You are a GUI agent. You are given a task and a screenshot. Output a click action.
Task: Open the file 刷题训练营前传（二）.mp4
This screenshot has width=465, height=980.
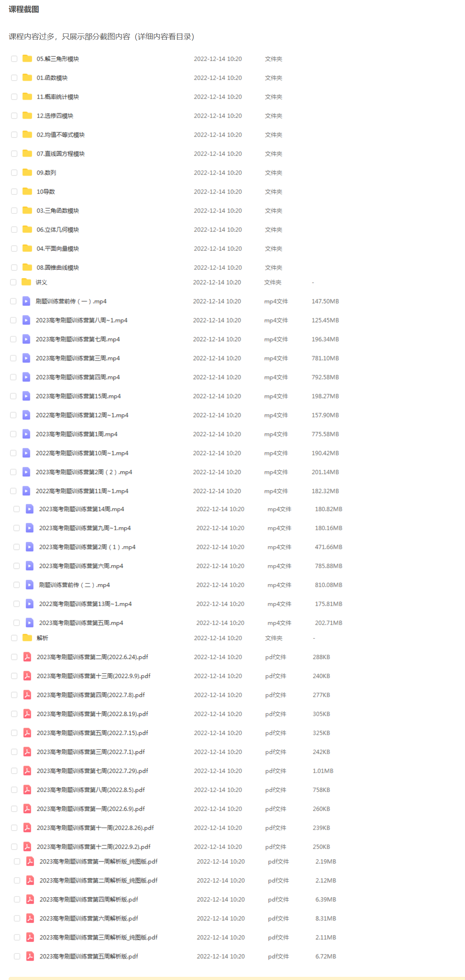(74, 585)
